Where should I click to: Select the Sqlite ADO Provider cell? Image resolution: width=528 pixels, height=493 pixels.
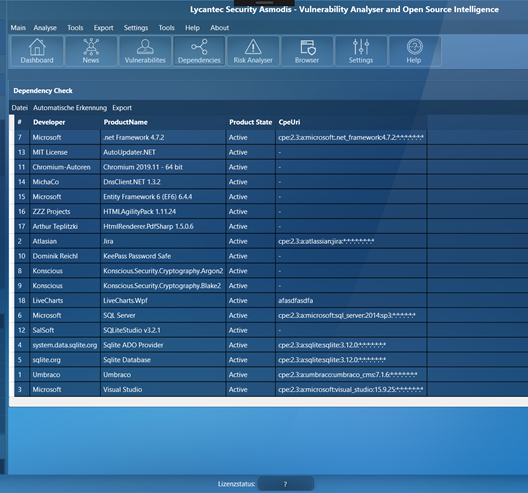[x=163, y=345]
